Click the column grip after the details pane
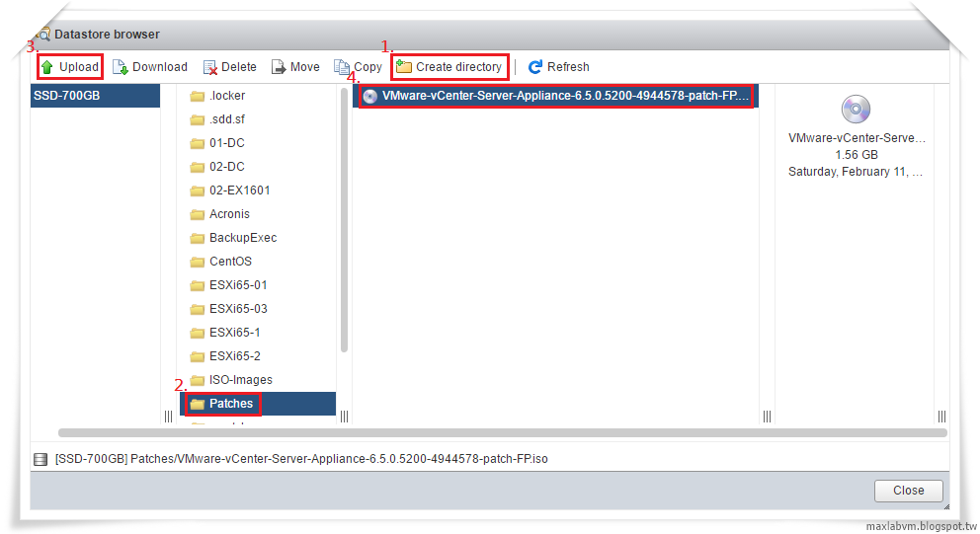 (941, 417)
